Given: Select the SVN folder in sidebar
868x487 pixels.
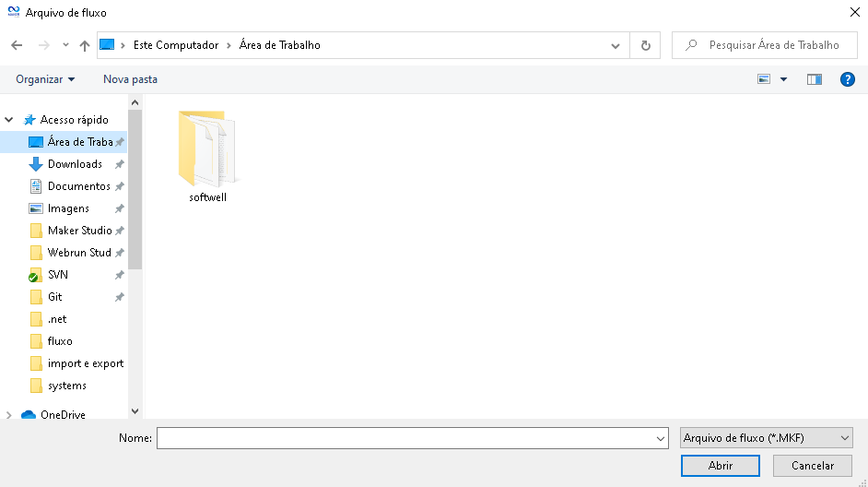Looking at the screenshot, I should tap(57, 275).
